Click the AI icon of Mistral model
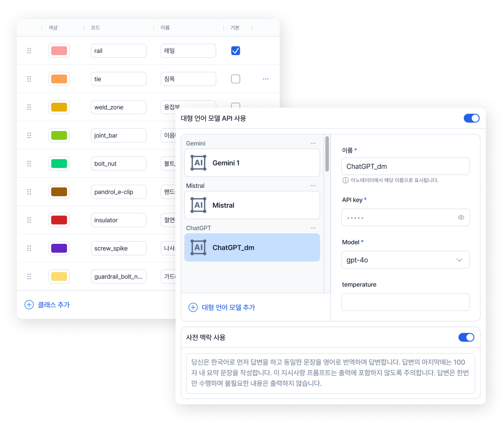Image resolution: width=504 pixels, height=427 pixels. (x=199, y=205)
